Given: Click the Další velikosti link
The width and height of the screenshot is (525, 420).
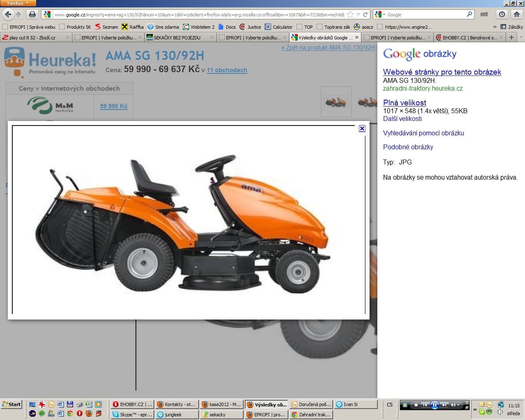Looking at the screenshot, I should click(x=402, y=119).
